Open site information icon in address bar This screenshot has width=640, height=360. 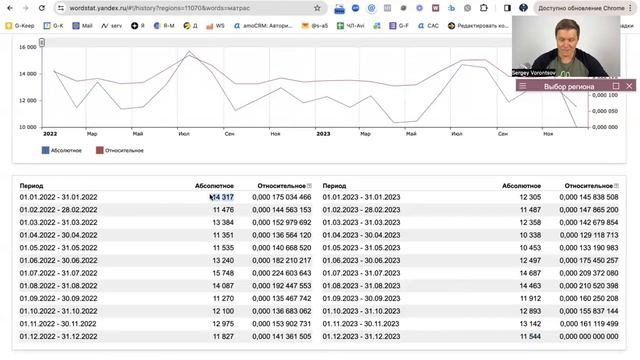click(61, 8)
